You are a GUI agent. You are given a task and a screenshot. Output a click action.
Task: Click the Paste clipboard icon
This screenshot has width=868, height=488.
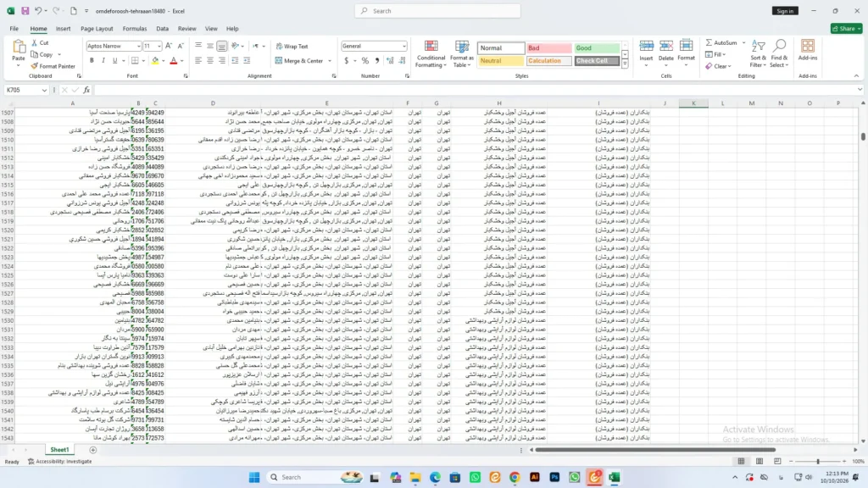(x=19, y=47)
